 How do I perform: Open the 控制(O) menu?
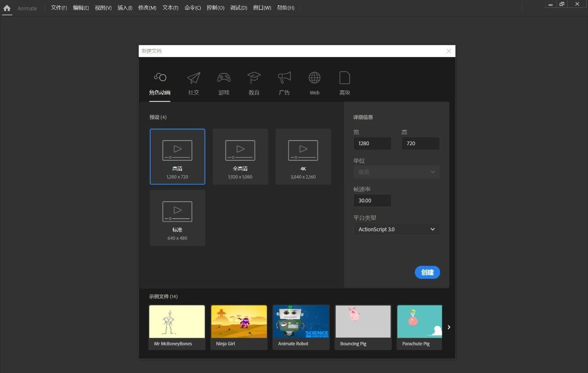215,8
